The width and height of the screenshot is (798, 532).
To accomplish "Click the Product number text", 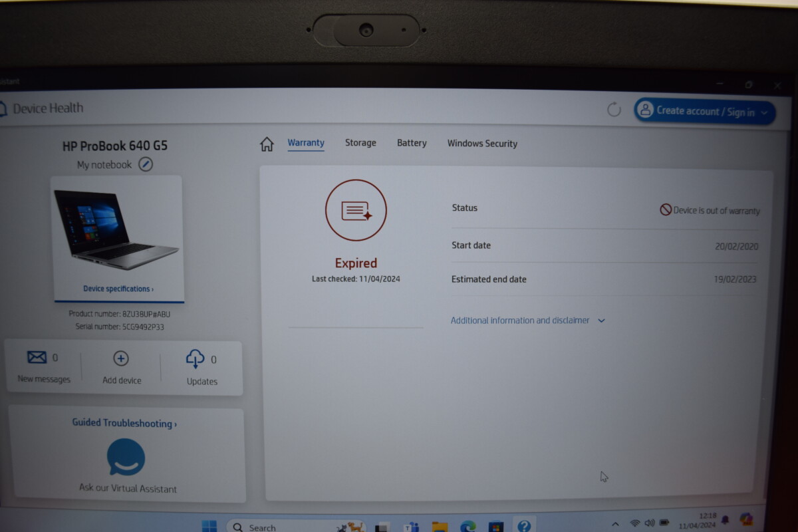I will pyautogui.click(x=120, y=314).
